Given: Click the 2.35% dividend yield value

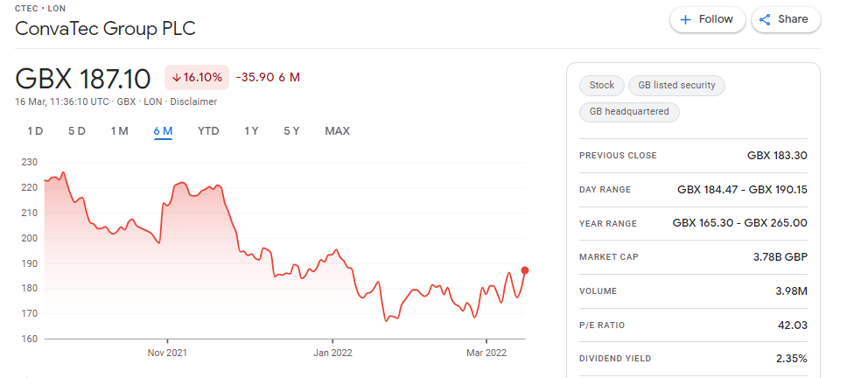Looking at the screenshot, I should click(x=792, y=359).
